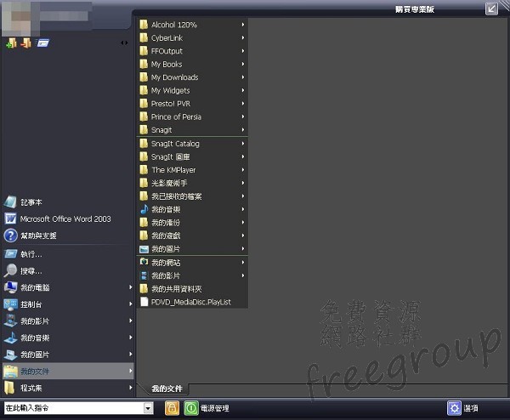This screenshot has width=510, height=420.
Task: Open the SnagIt 圖庫 folder
Action: 192,156
